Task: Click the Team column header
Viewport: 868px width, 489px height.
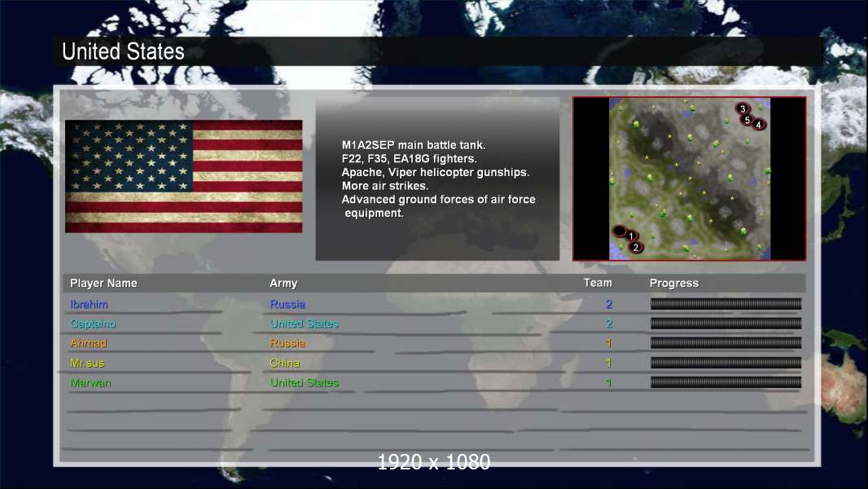Action: [598, 283]
